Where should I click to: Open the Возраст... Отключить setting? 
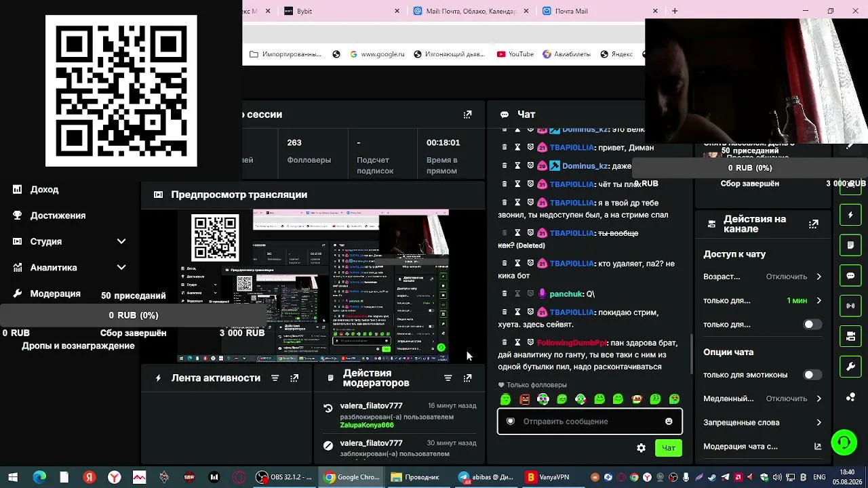coord(762,277)
